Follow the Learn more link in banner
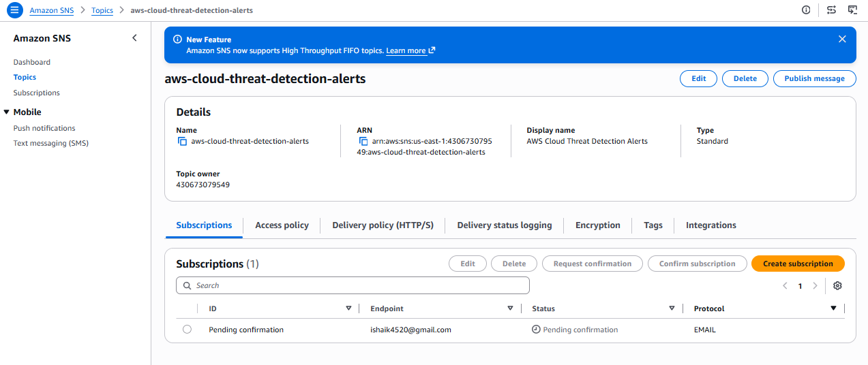This screenshot has height=365, width=868. pos(410,51)
